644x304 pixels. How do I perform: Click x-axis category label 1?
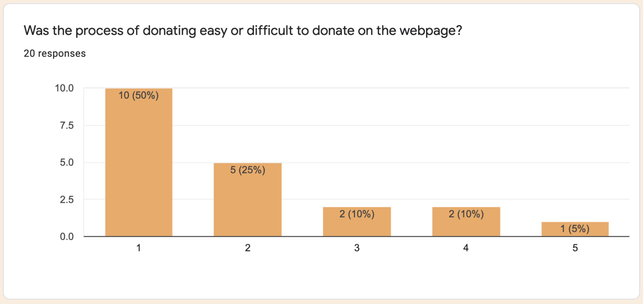coord(139,248)
